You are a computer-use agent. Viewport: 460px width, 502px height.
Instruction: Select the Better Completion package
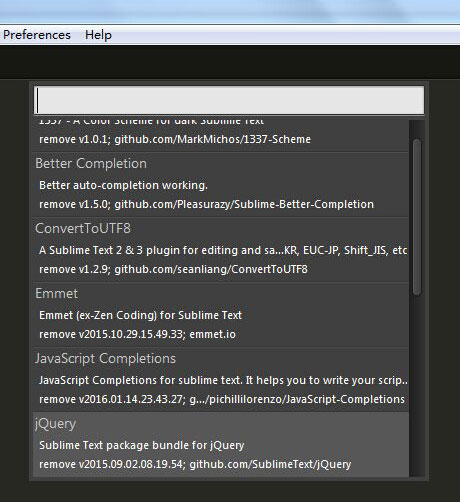pyautogui.click(x=220, y=185)
